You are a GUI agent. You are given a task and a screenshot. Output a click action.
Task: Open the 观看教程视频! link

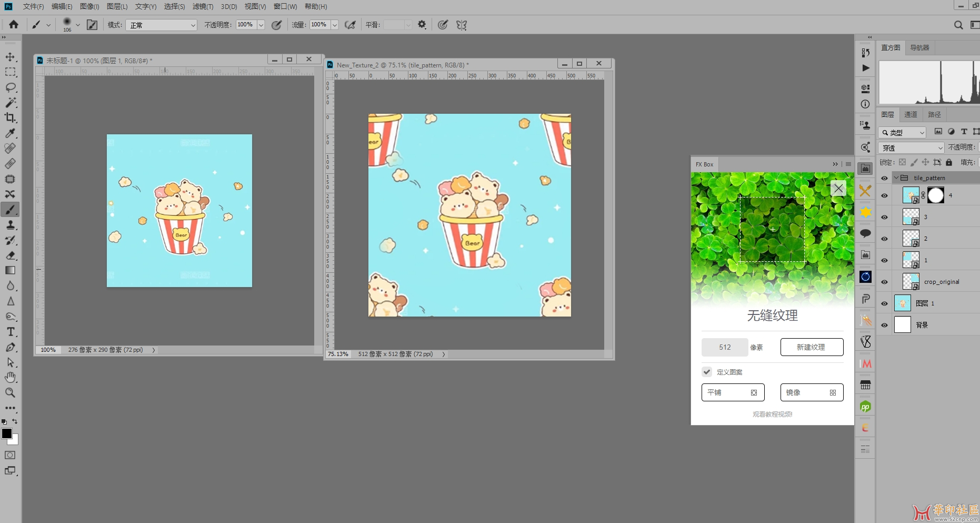(772, 414)
